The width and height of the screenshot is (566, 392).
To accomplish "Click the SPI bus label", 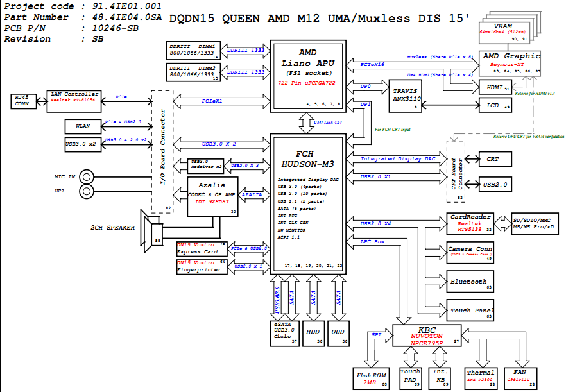I will [376, 335].
